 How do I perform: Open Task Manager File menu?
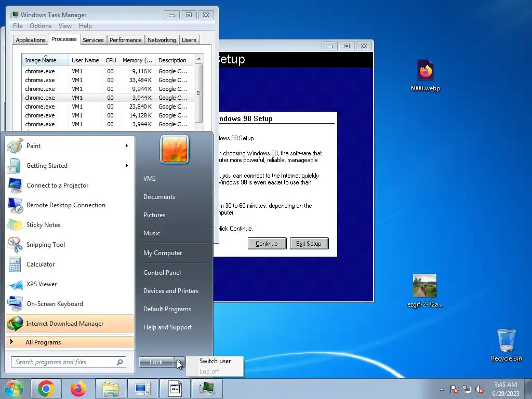point(18,26)
